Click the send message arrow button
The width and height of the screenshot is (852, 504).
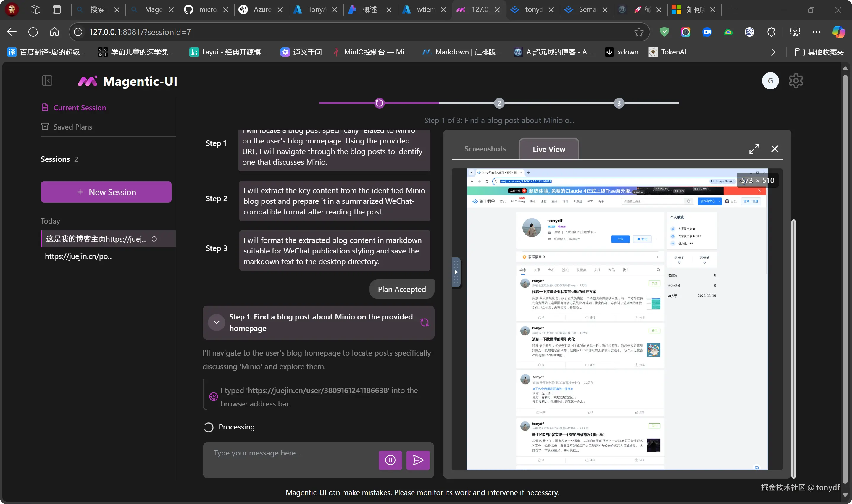pos(418,460)
